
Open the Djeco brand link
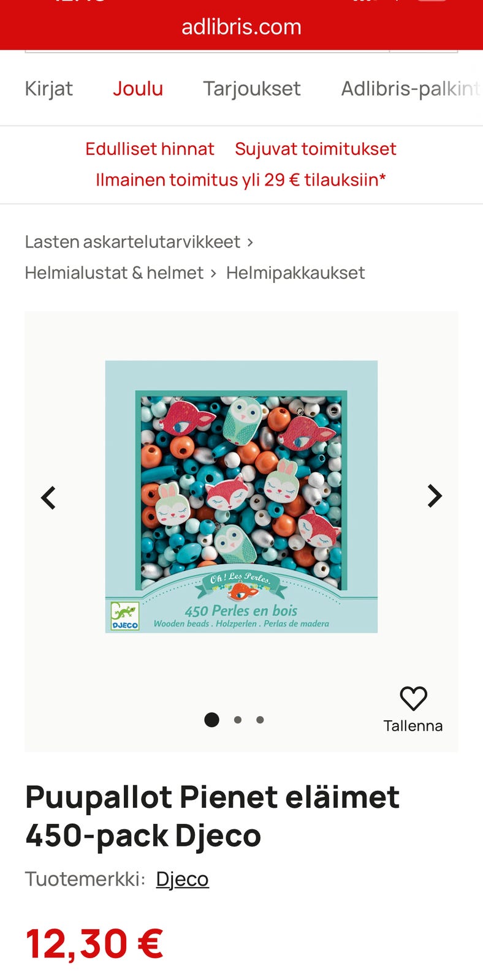[x=182, y=879]
